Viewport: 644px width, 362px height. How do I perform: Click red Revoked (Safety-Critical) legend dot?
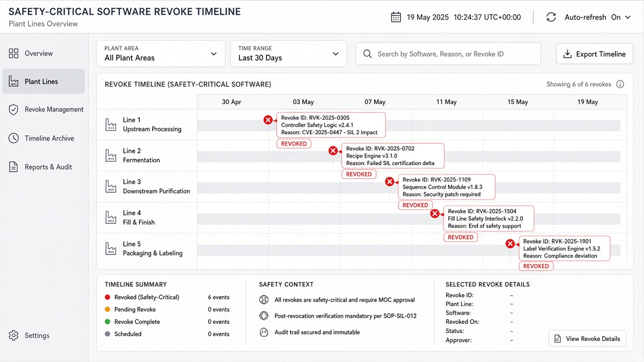(x=107, y=297)
